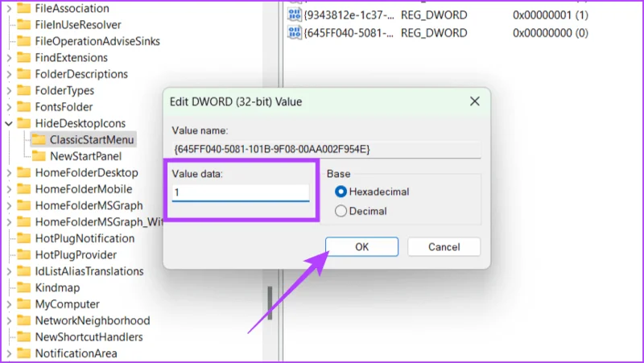Image resolution: width=644 pixels, height=363 pixels.
Task: Click the HomeFolderMobile folder icon
Action: click(24, 189)
